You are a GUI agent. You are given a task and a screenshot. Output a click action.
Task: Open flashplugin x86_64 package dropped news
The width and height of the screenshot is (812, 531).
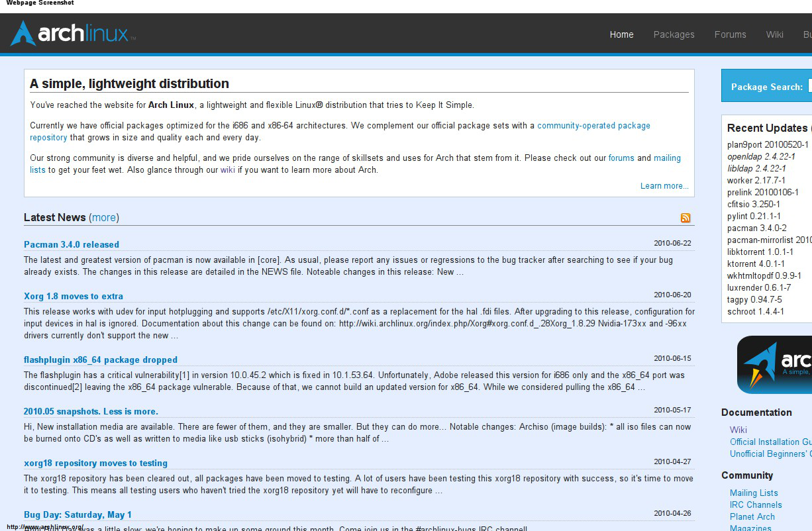click(101, 360)
